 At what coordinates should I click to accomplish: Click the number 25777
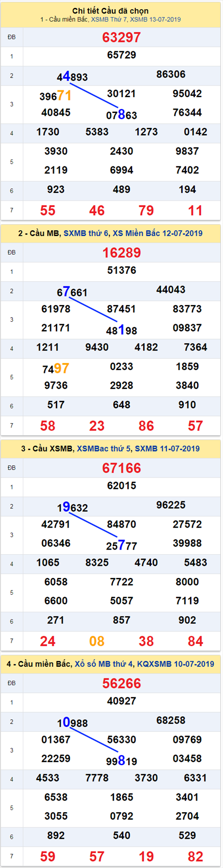(122, 545)
